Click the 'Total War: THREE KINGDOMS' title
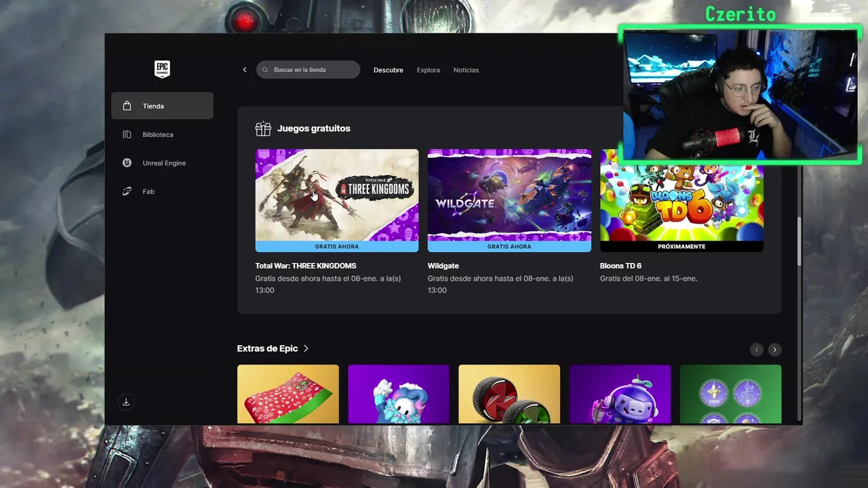The image size is (868, 488). [x=306, y=266]
